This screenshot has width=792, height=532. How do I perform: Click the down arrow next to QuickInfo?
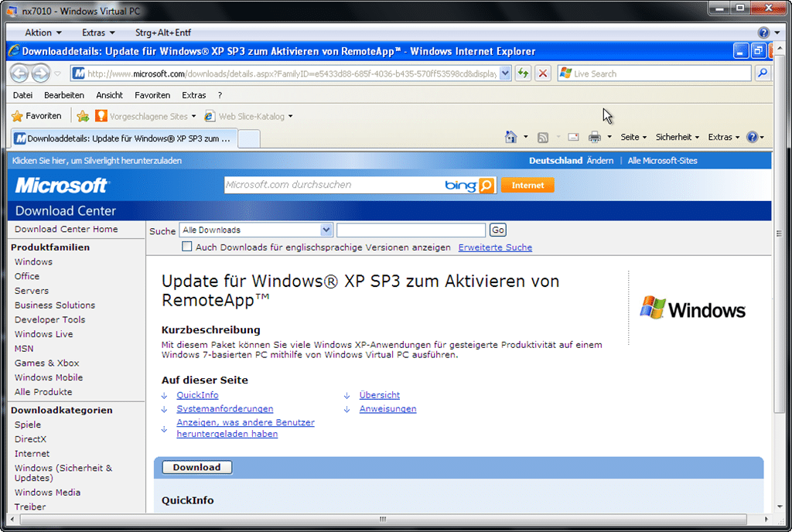point(164,396)
